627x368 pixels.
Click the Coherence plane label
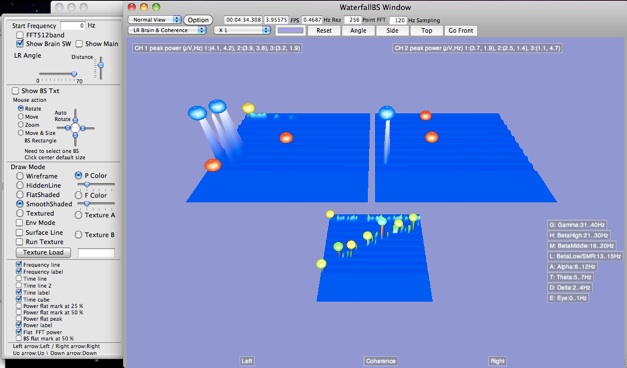(380, 361)
